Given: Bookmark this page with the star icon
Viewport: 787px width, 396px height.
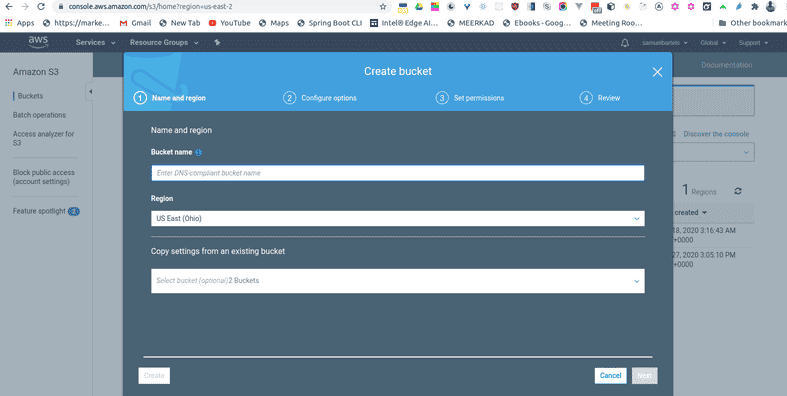Looking at the screenshot, I should coord(383,7).
